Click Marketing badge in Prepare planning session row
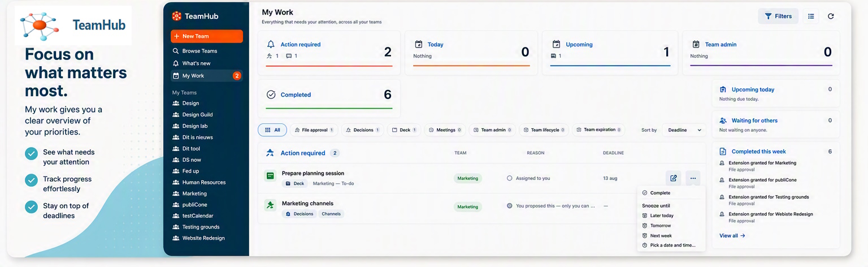 468,178
